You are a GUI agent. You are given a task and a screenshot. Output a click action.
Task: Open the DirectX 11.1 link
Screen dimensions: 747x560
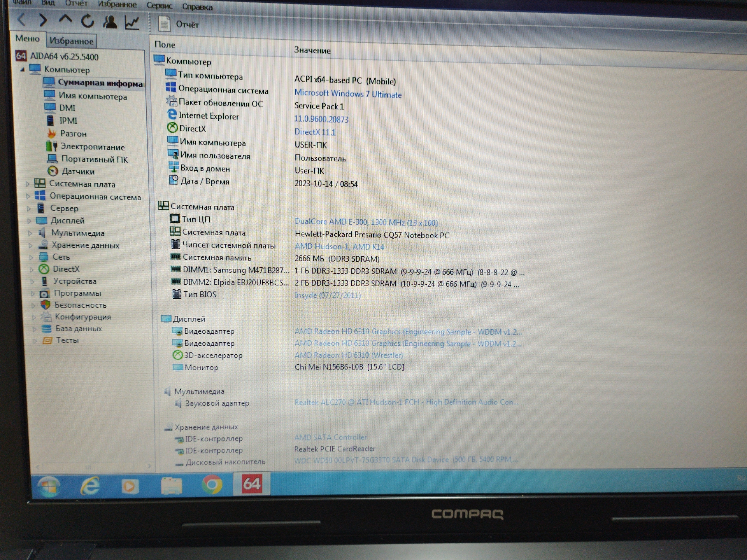click(315, 132)
